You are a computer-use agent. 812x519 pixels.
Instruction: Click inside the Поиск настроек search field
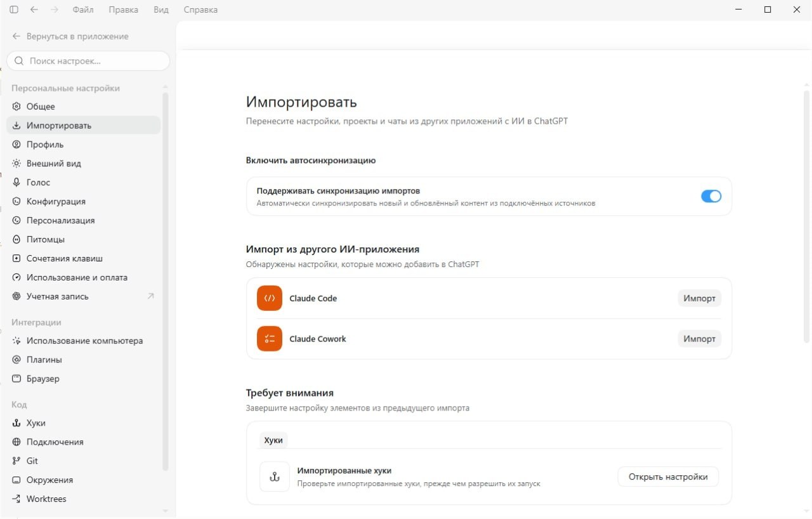[88, 61]
